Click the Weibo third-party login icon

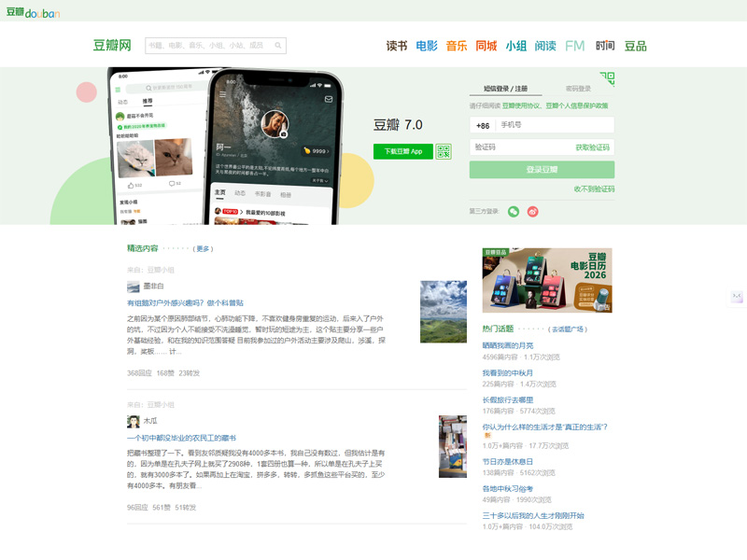pyautogui.click(x=533, y=212)
